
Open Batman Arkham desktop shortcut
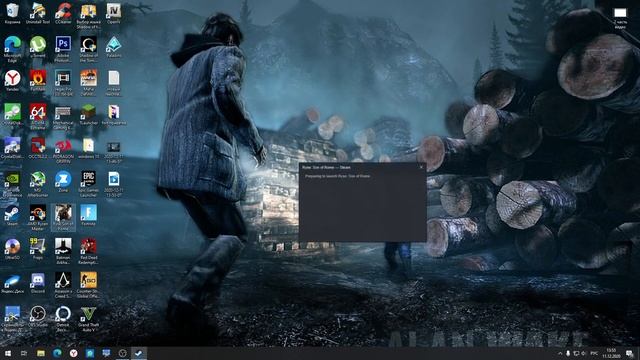pyautogui.click(x=63, y=251)
